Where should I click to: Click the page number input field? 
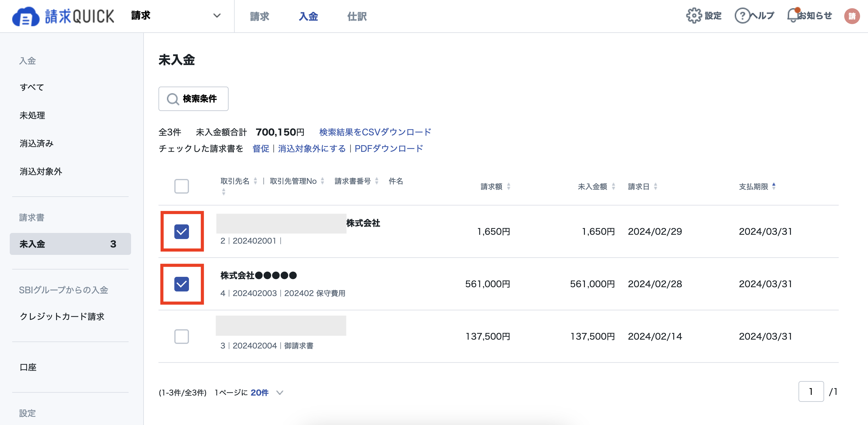pos(811,392)
